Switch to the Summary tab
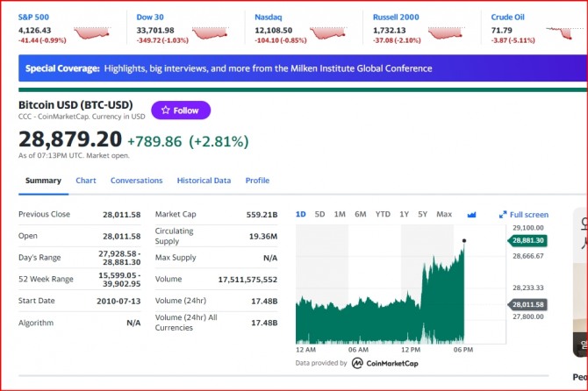 point(43,181)
